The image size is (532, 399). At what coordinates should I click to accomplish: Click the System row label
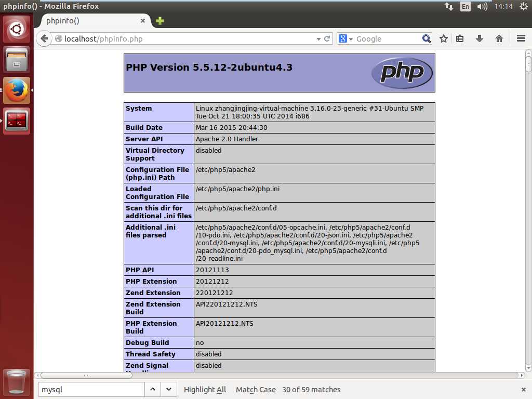coord(139,108)
